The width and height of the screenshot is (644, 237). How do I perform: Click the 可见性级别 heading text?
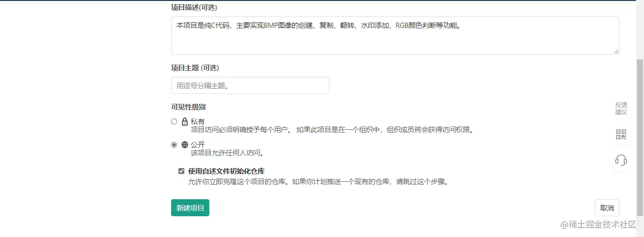(x=188, y=107)
